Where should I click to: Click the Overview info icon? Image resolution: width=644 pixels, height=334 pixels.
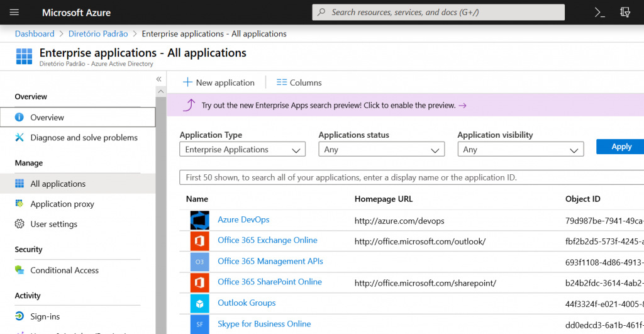pos(19,117)
